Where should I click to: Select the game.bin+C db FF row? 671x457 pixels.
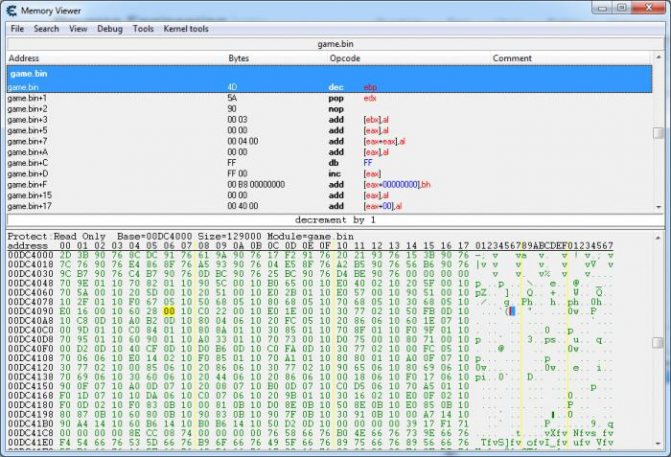tap(330, 163)
